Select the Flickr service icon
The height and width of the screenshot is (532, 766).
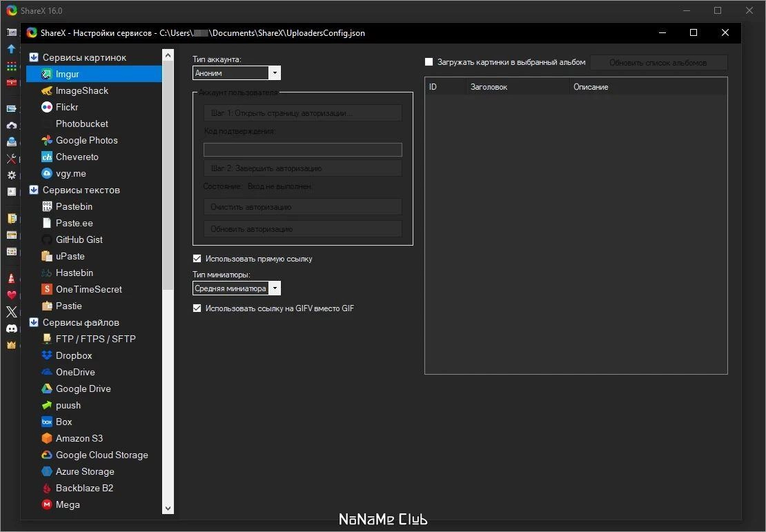coord(47,107)
